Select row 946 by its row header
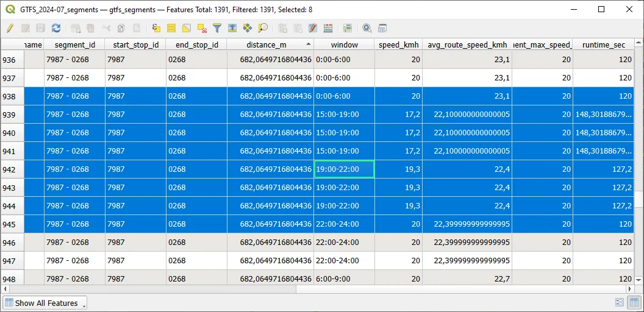The image size is (644, 312). pos(12,243)
